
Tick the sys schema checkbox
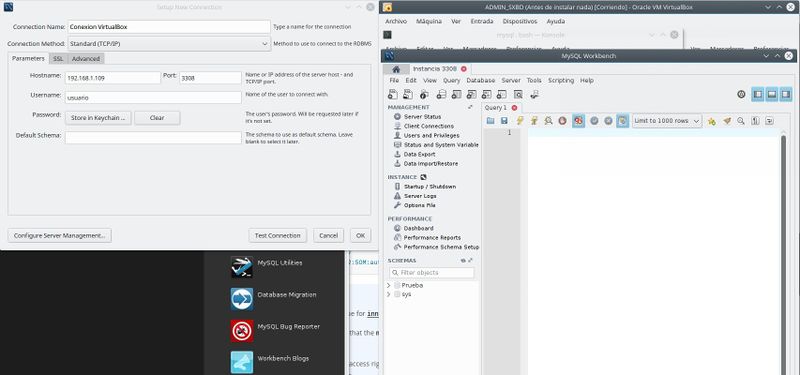397,294
